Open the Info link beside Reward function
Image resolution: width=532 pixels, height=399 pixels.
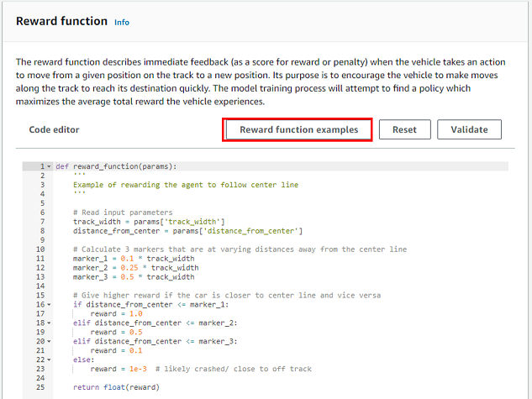tap(122, 22)
